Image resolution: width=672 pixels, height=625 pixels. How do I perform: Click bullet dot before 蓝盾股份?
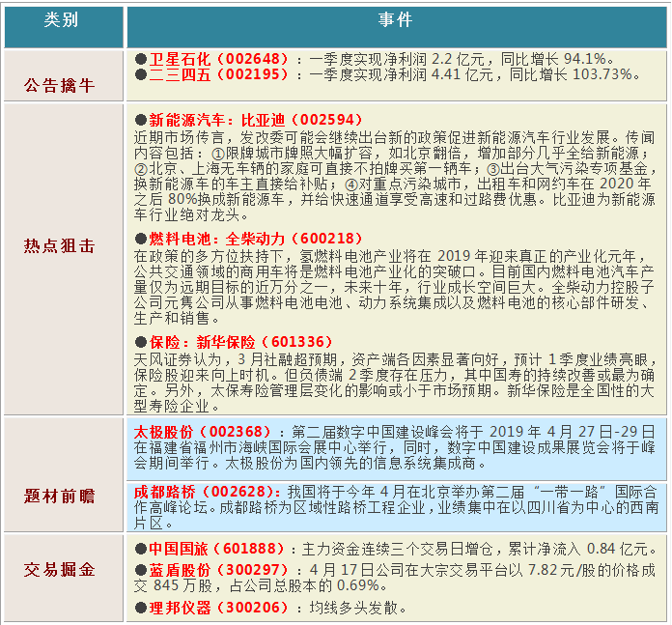point(141,570)
